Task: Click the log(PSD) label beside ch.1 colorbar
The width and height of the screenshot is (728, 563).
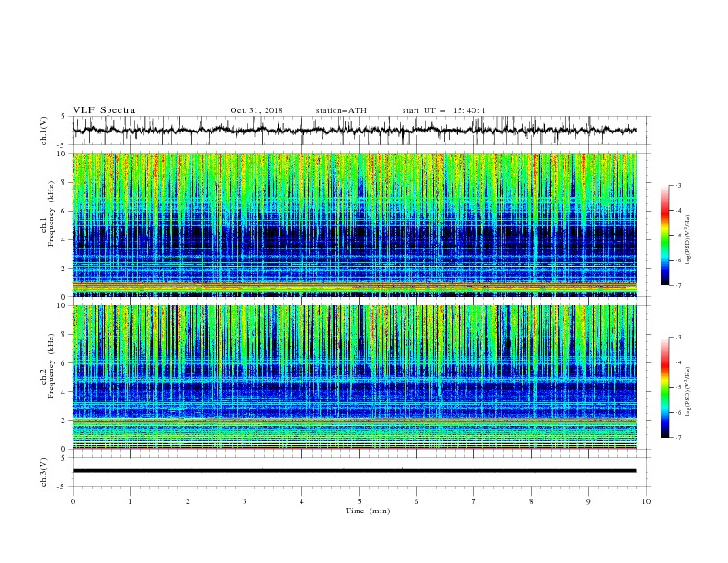Action: coord(688,240)
